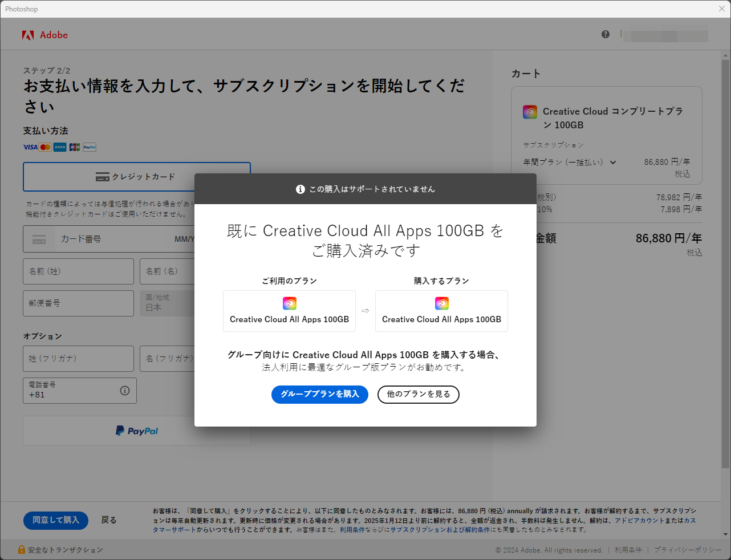This screenshot has height=560, width=731.
Task: Click the 名前 (姓) input field
Action: [79, 271]
